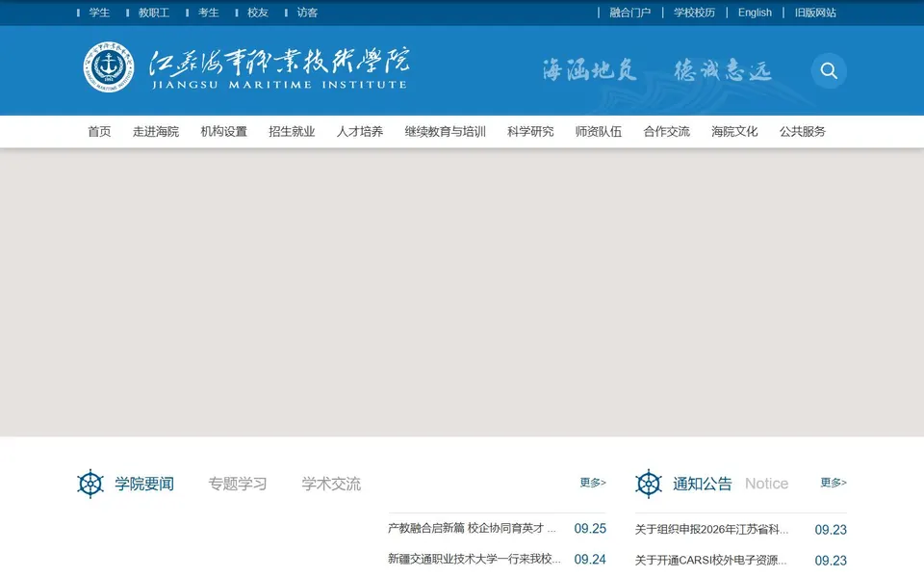
Task: Open the 旧版网站 link
Action: (815, 13)
